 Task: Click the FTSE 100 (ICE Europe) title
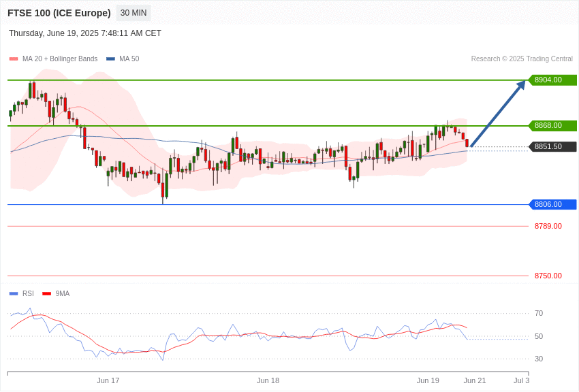point(59,13)
